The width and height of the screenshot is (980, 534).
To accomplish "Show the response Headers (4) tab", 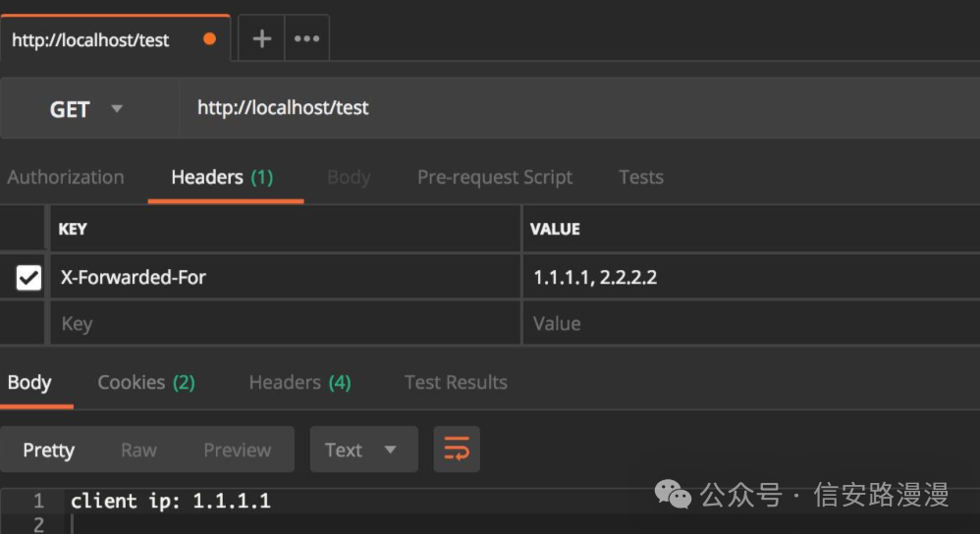I will click(x=299, y=383).
